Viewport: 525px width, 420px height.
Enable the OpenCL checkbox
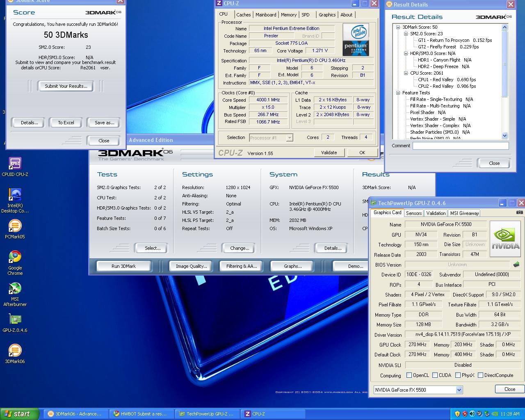click(x=409, y=375)
